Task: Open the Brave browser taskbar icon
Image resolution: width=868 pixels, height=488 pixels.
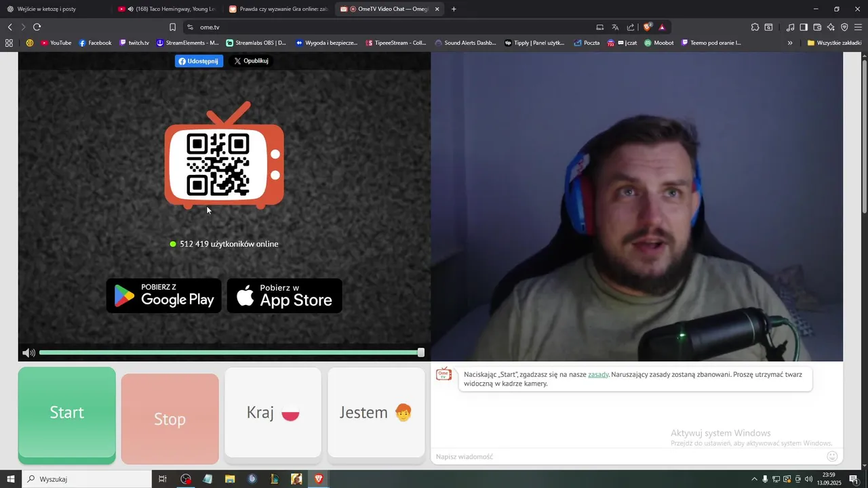Action: 319,479
